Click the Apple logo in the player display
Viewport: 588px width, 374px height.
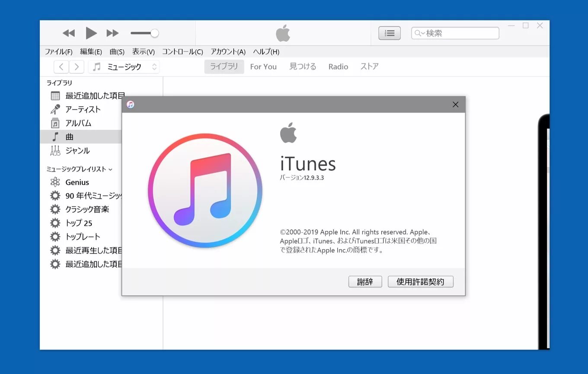pyautogui.click(x=283, y=33)
